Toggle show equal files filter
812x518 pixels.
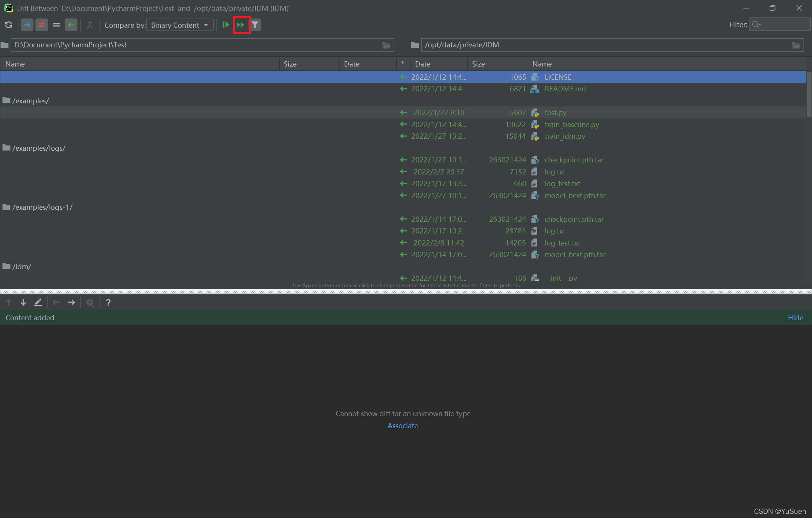point(56,25)
